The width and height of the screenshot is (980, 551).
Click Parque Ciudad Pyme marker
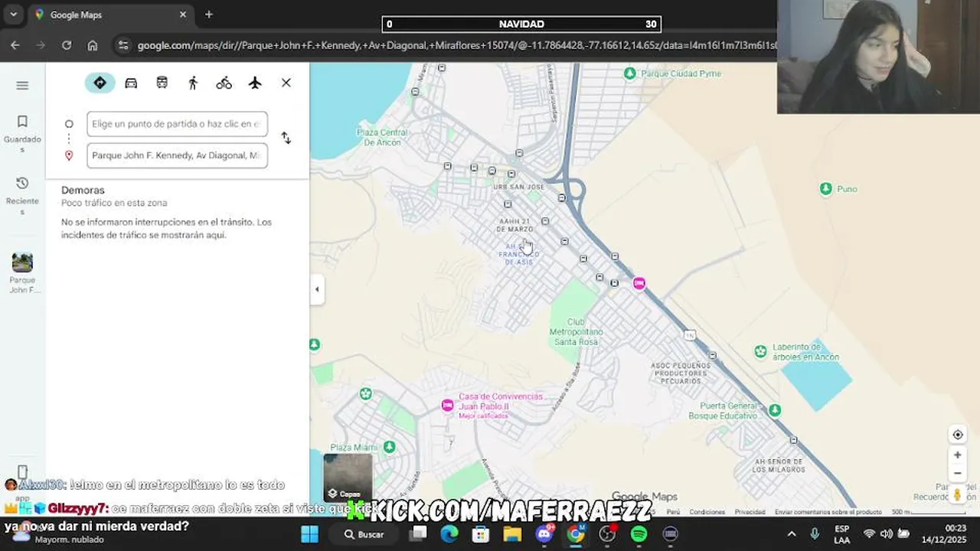629,73
